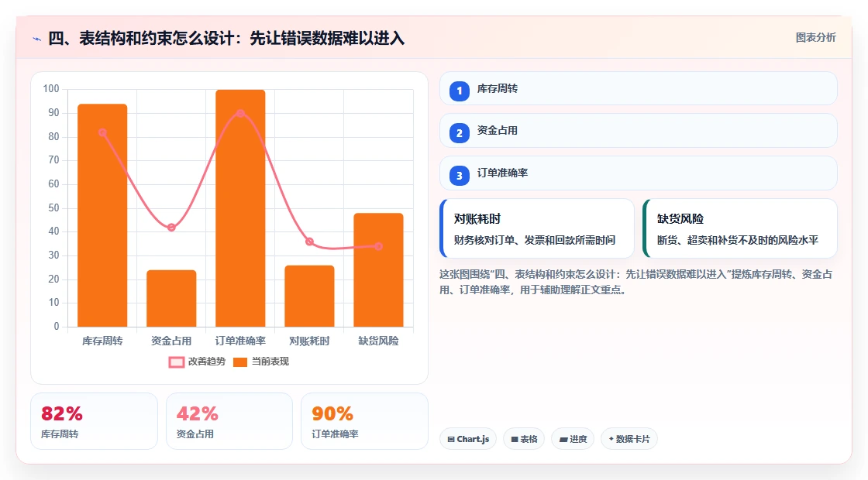This screenshot has width=868, height=480.
Task: Click the section title 四、表结构和约束怎么设计
Action: [226, 39]
